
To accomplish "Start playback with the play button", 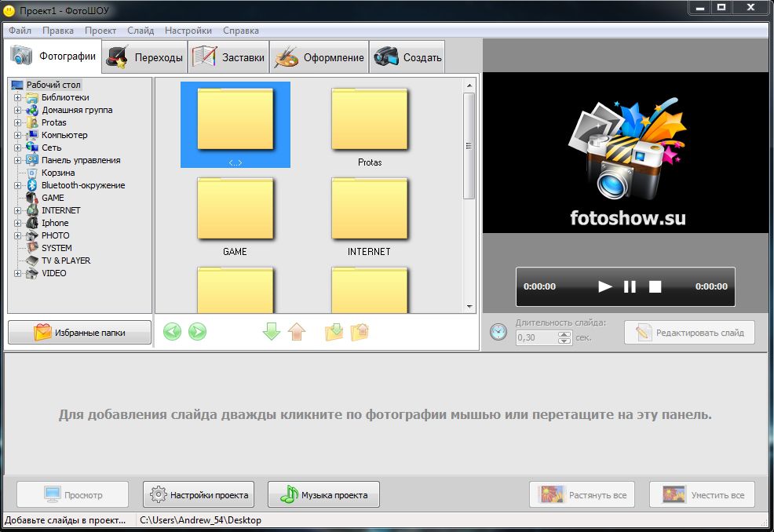I will pyautogui.click(x=604, y=286).
